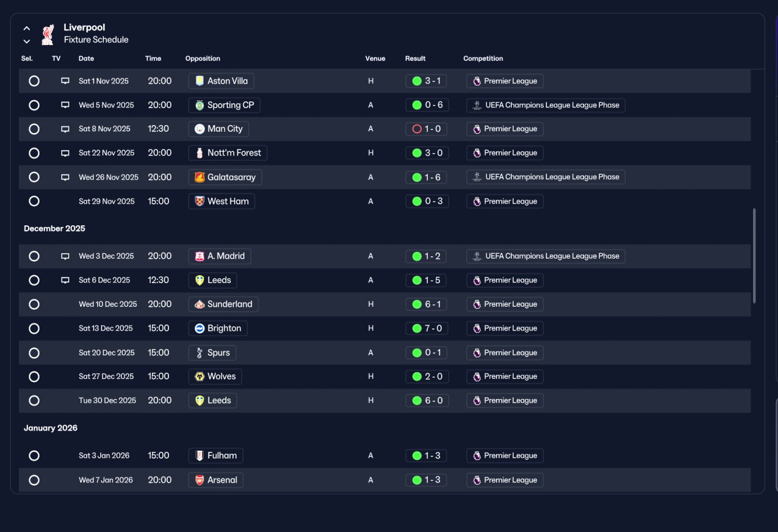Open the 7 - 0 Brighton result
Image resolution: width=778 pixels, height=532 pixels.
(427, 329)
